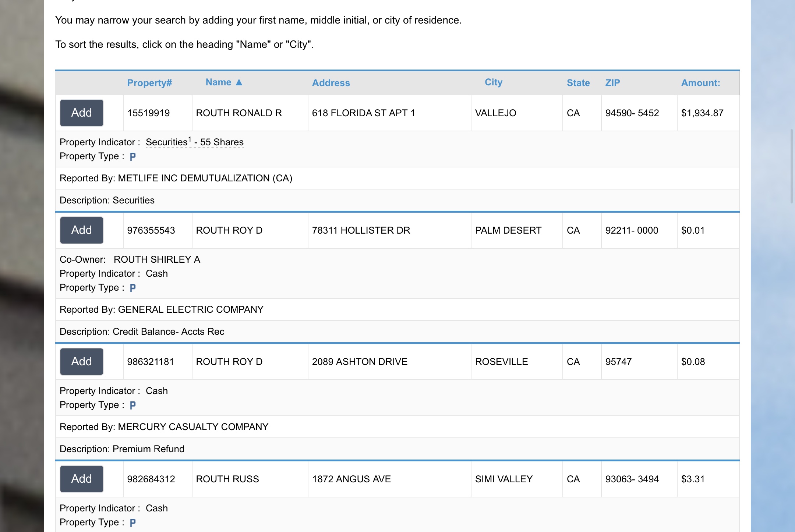Click the Address column header
Viewport: 795px width, 532px height.
(x=331, y=83)
